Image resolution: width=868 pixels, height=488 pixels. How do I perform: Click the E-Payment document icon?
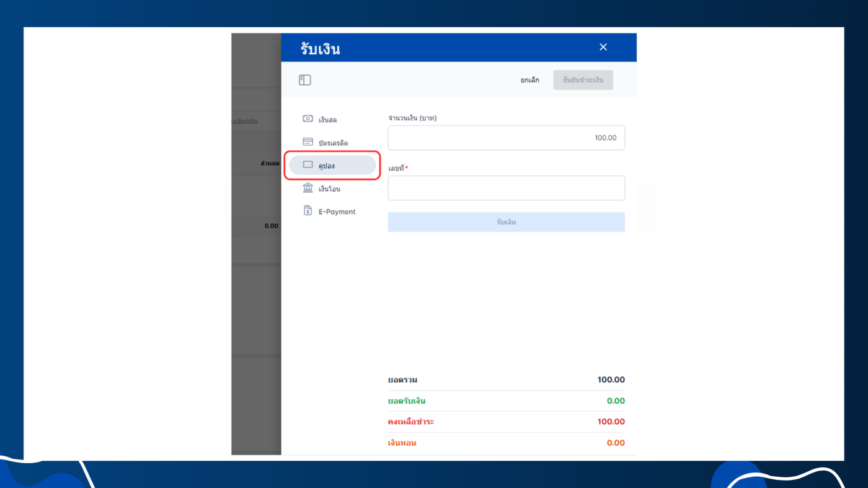(x=308, y=211)
